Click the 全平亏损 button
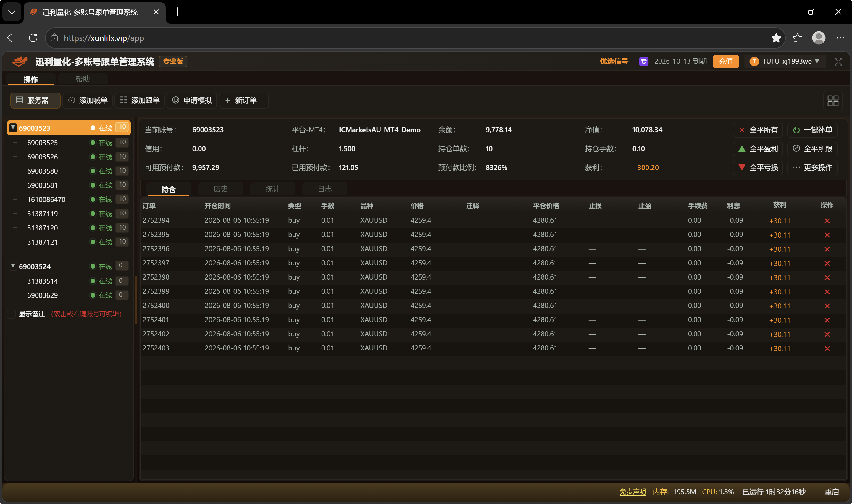 pyautogui.click(x=758, y=168)
